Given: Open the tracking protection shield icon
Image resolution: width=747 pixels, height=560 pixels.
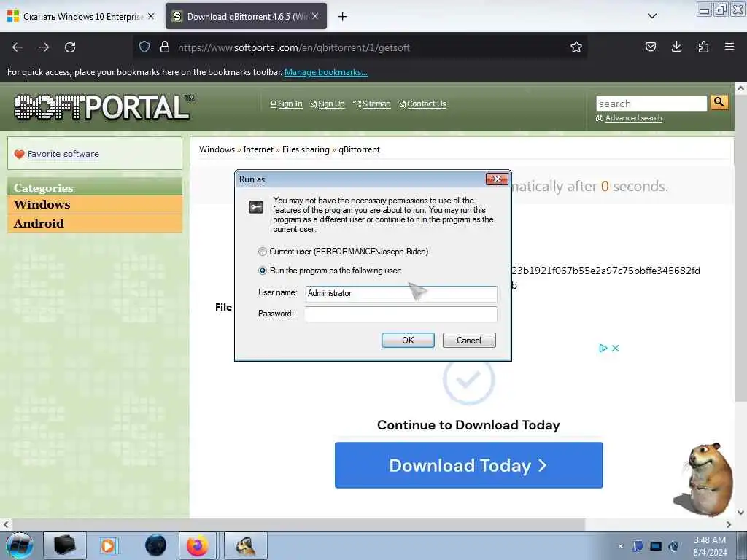Looking at the screenshot, I should pos(144,47).
